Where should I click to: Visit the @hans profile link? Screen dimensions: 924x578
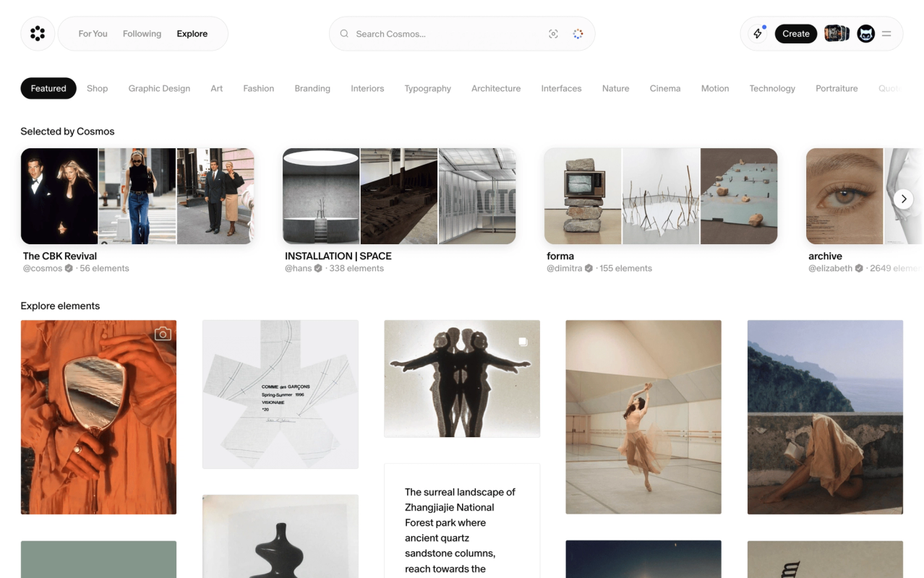(299, 268)
